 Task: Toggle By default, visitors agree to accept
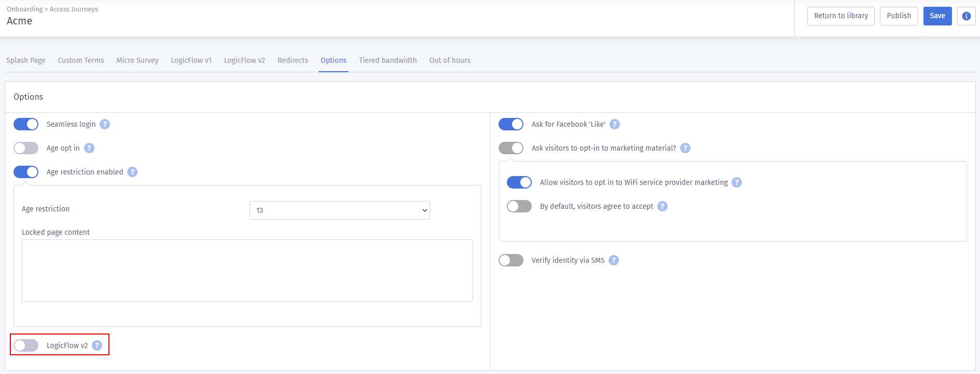tap(519, 206)
